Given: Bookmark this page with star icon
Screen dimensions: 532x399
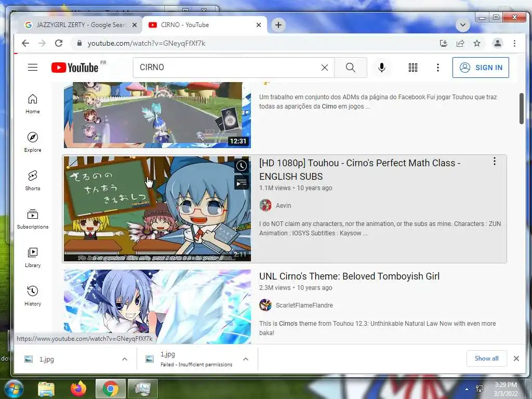Looking at the screenshot, I should (477, 43).
